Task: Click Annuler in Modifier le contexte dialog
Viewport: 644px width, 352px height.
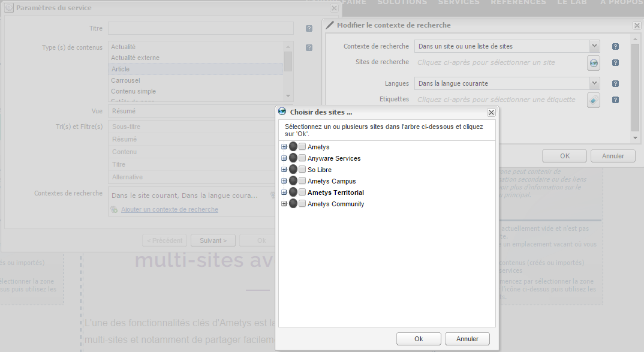Action: tap(613, 156)
